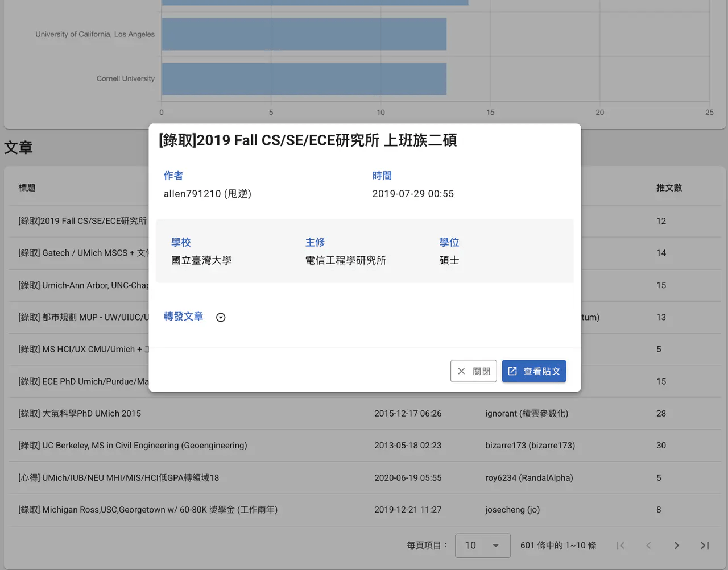This screenshot has width=728, height=570.
Task: Click the date 2019-12-21 11:27
Action: pos(408,510)
